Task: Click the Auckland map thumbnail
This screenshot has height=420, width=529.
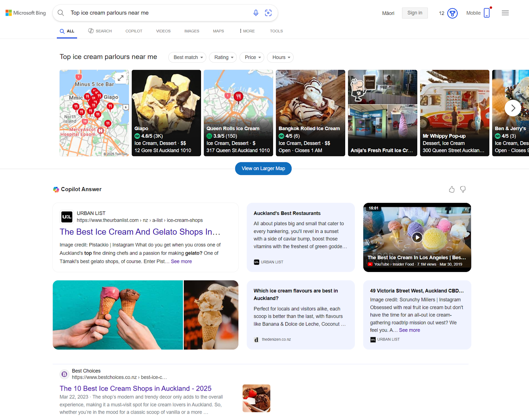Action: (x=94, y=113)
